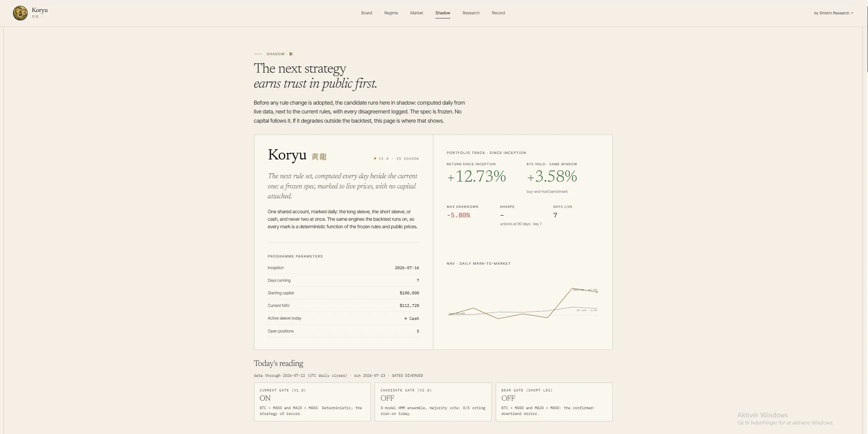Click the Inception date 2026-07-16

[407, 268]
